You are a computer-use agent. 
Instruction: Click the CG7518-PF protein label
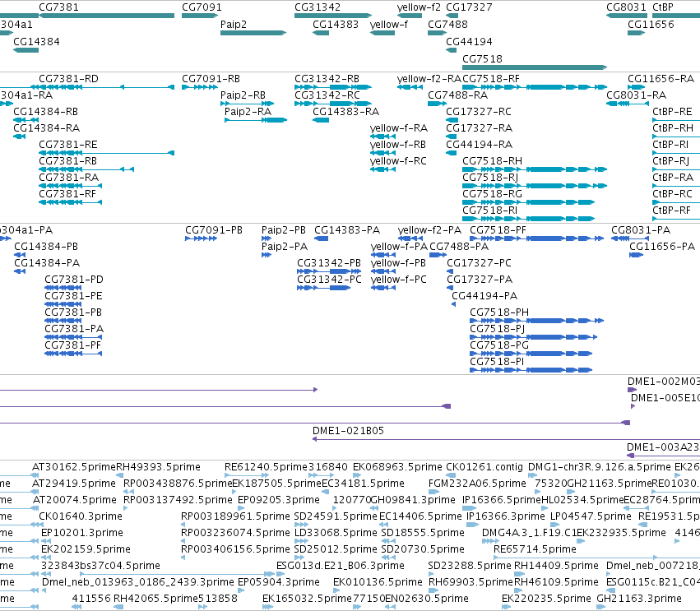click(x=498, y=230)
